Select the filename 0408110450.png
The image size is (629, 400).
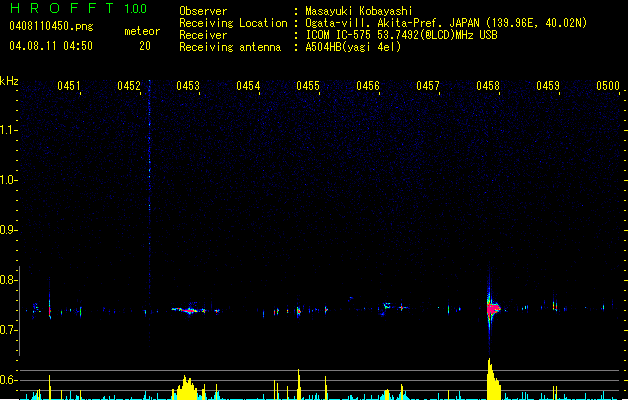pyautogui.click(x=51, y=26)
